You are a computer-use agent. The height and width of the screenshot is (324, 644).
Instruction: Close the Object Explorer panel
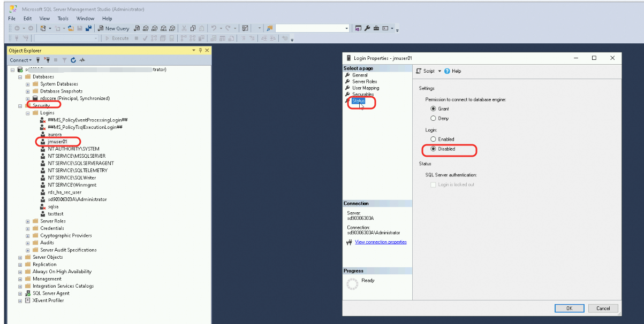(207, 50)
